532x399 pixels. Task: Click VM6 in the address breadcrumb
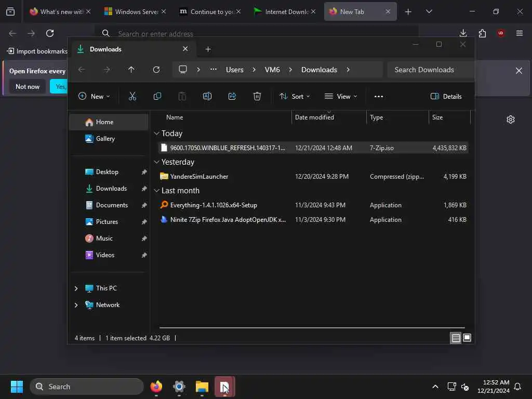(272, 70)
